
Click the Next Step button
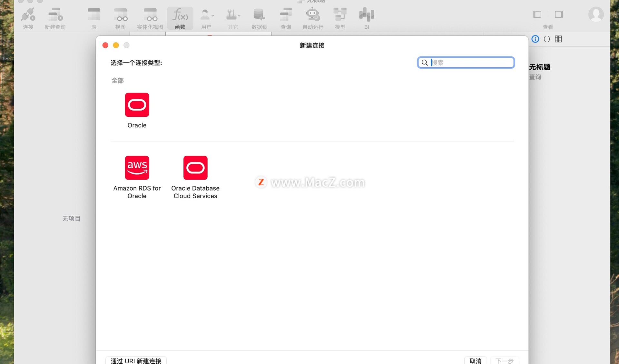click(x=505, y=360)
